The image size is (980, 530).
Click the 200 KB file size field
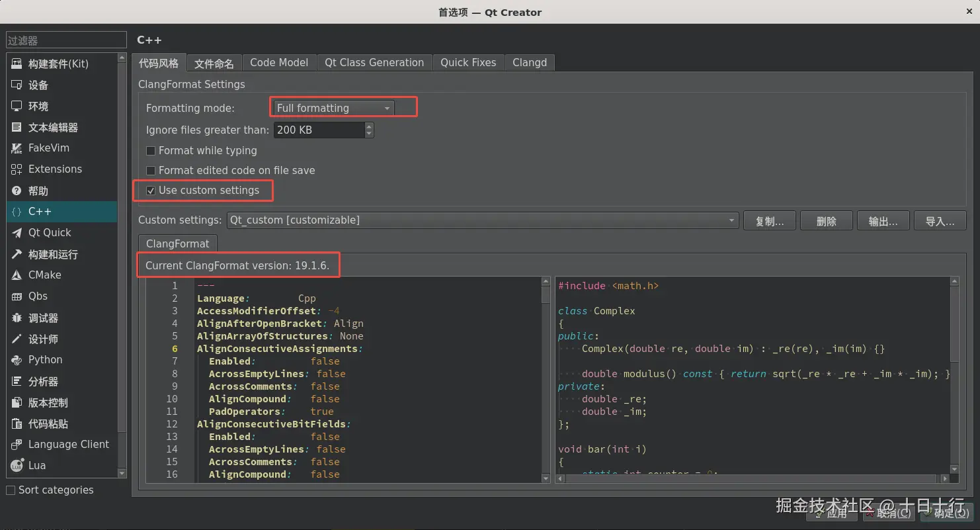pos(319,130)
